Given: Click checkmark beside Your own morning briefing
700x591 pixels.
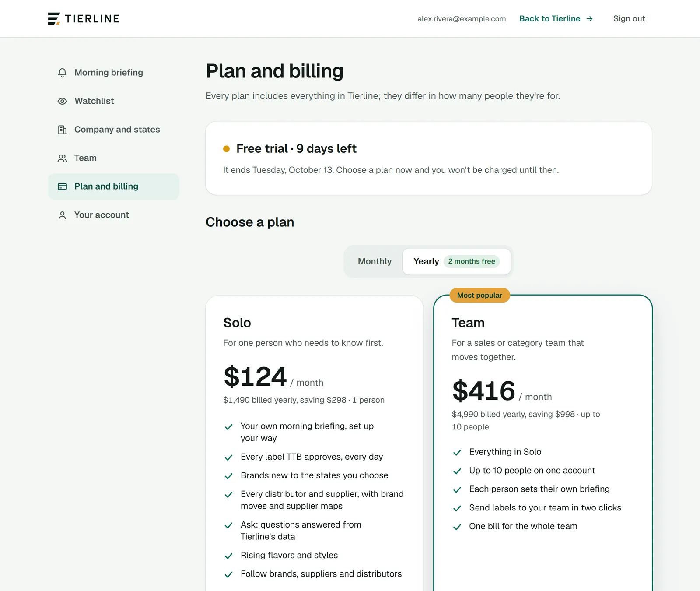Looking at the screenshot, I should click(x=228, y=427).
